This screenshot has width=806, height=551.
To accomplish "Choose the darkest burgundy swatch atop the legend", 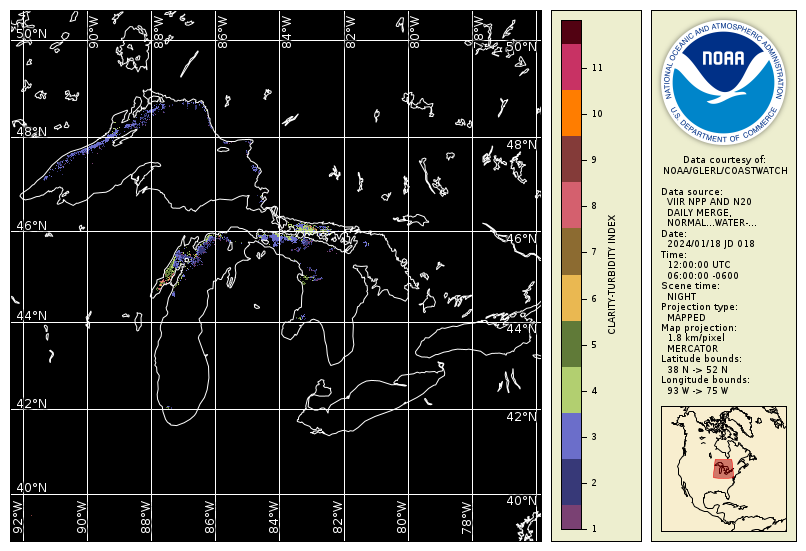I will (x=571, y=32).
